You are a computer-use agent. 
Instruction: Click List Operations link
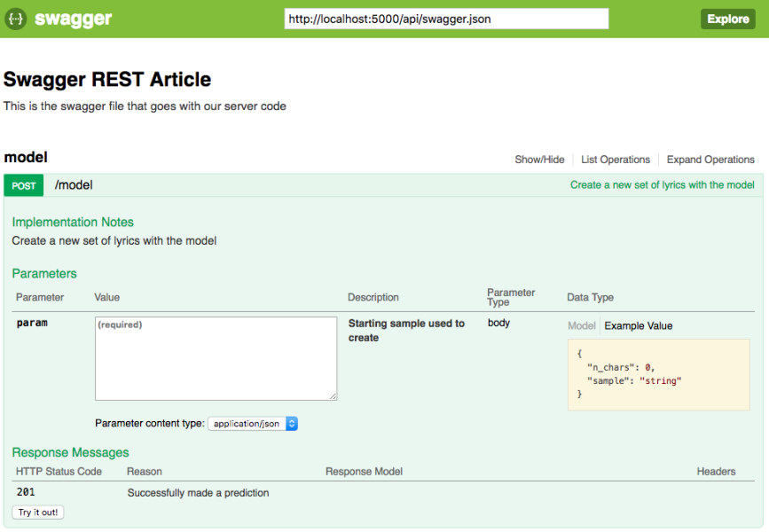click(615, 160)
